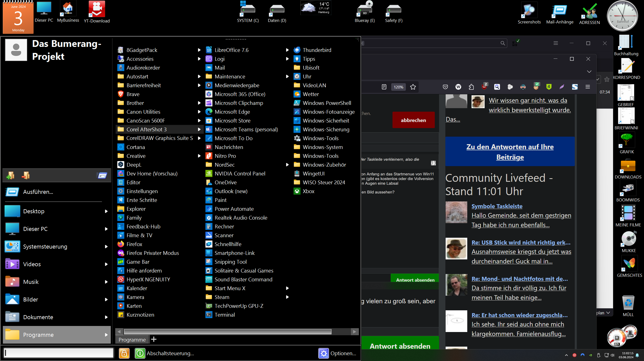The height and width of the screenshot is (361, 644).
Task: Toggle reader view icon in Firefox
Action: click(384, 87)
